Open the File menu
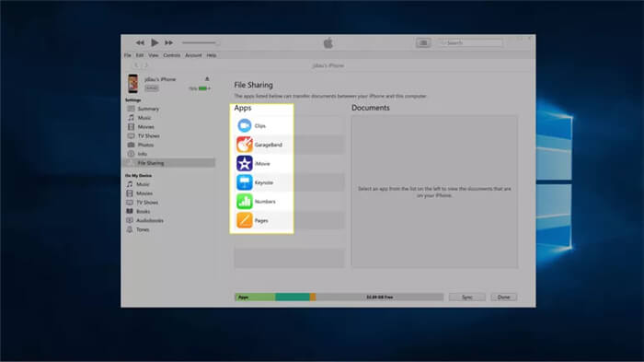This screenshot has width=644, height=362. (128, 55)
